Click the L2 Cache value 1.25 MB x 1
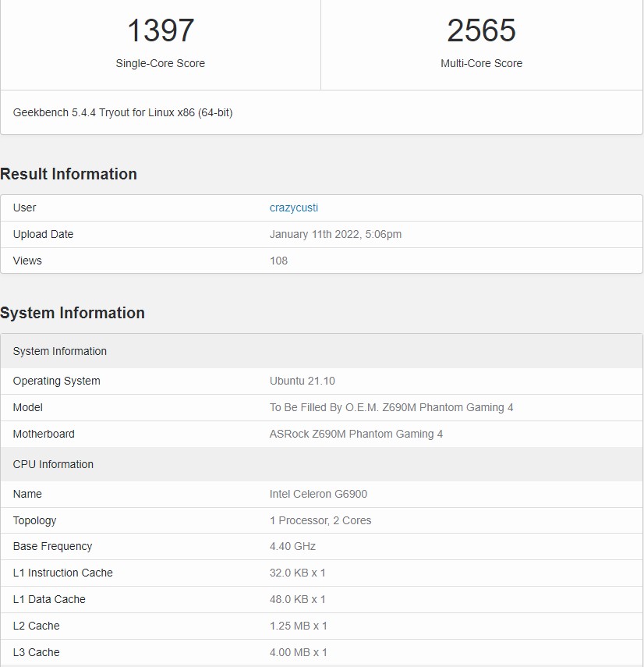 [x=298, y=626]
